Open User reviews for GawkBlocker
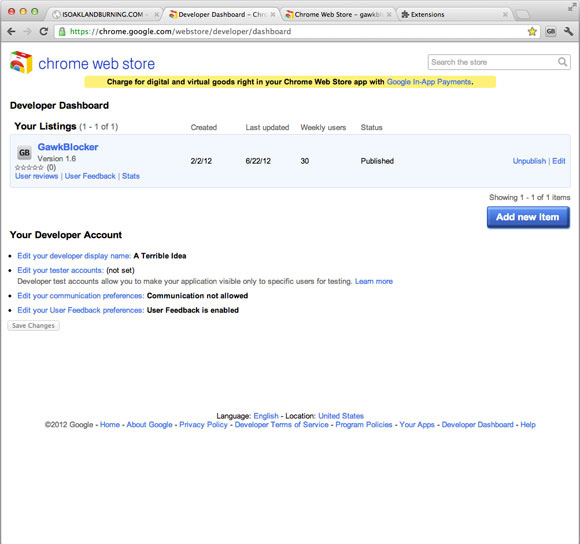Screen dimensions: 580x544 coord(37,176)
